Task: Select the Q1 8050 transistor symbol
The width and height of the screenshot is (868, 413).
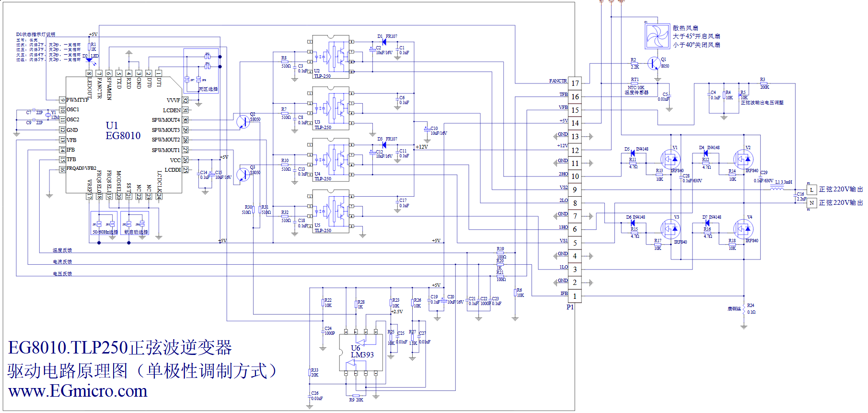Action: pyautogui.click(x=654, y=63)
